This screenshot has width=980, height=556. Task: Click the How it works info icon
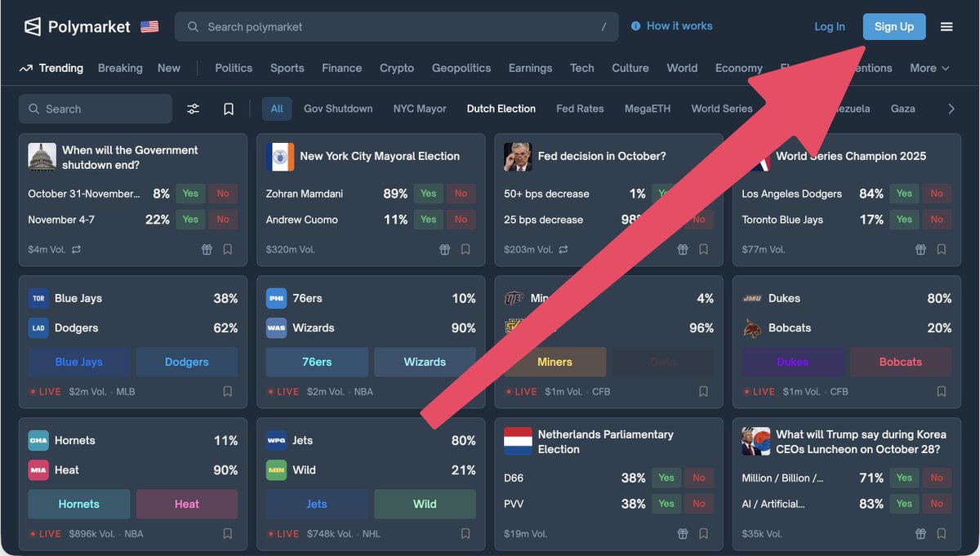[x=635, y=26]
